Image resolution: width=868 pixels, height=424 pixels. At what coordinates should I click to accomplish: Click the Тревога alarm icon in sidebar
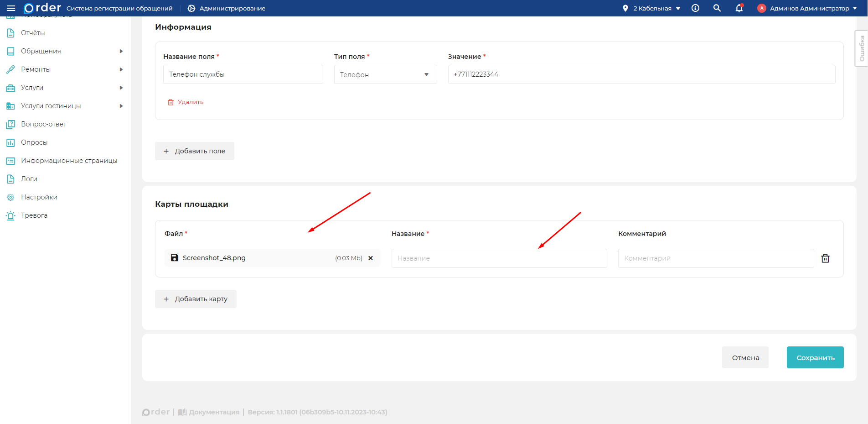pyautogui.click(x=10, y=215)
